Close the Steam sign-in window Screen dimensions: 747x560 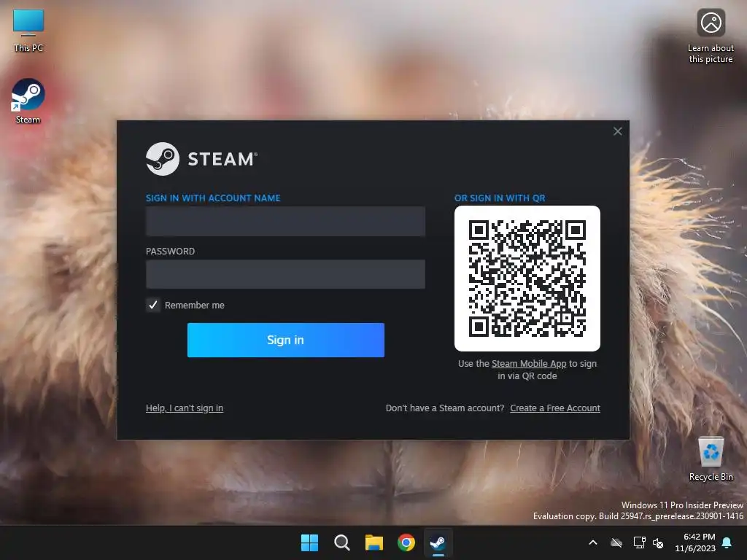click(617, 131)
